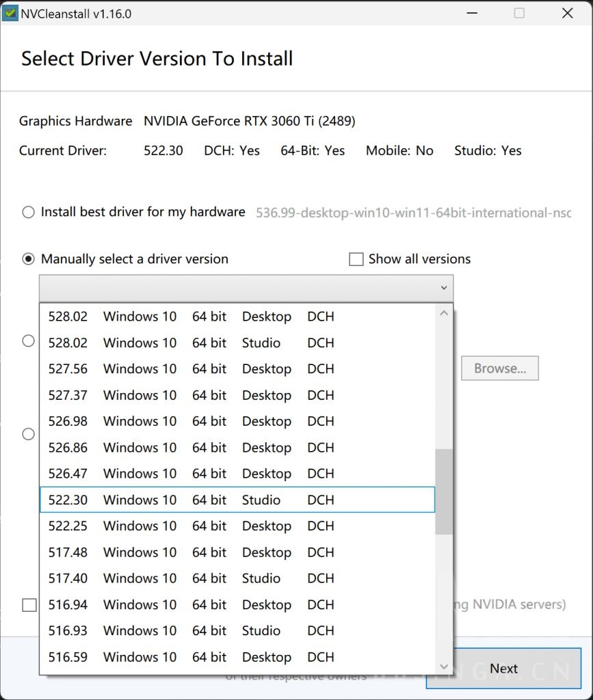
Task: Select "Install best driver for my hardware"
Action: point(28,212)
